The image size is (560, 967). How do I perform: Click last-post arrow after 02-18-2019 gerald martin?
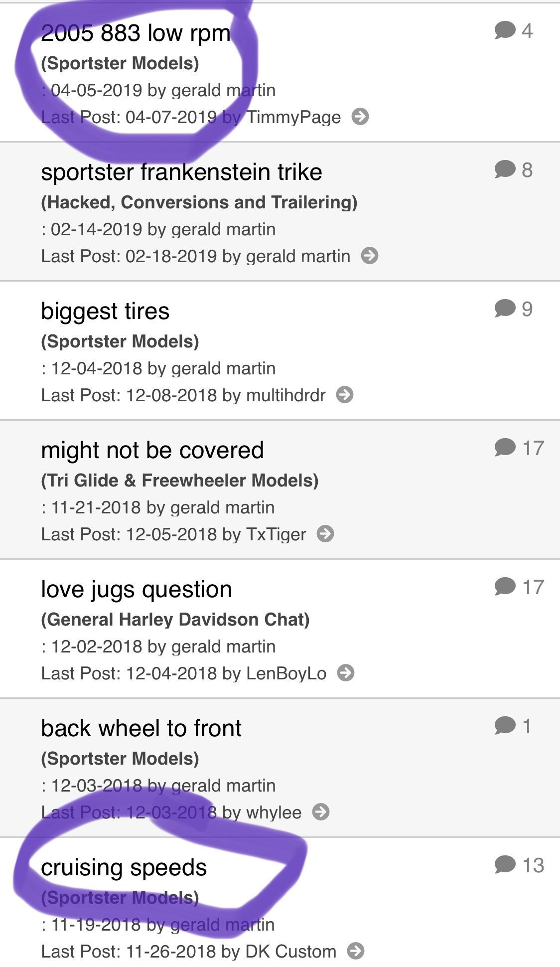(x=369, y=256)
